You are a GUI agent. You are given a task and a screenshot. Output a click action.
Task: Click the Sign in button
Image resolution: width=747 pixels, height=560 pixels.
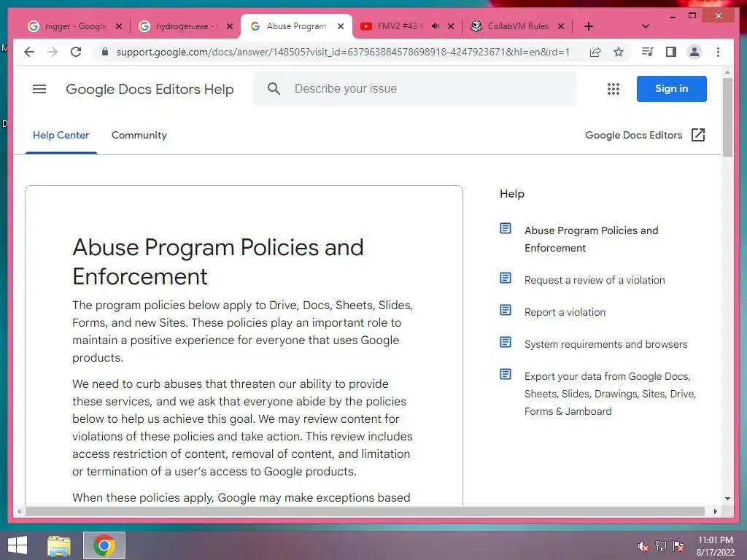coord(671,88)
